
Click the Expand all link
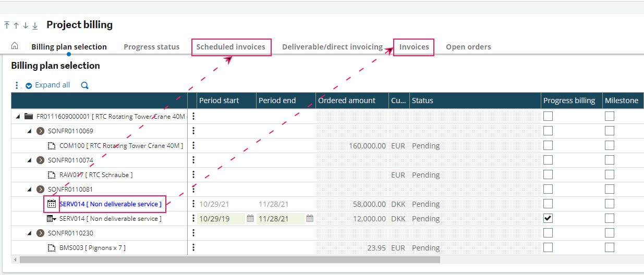(52, 85)
